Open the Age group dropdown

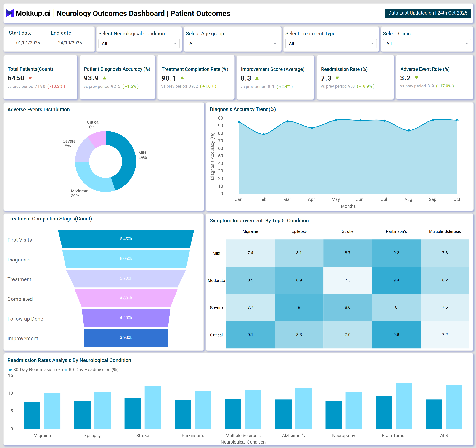coord(232,44)
